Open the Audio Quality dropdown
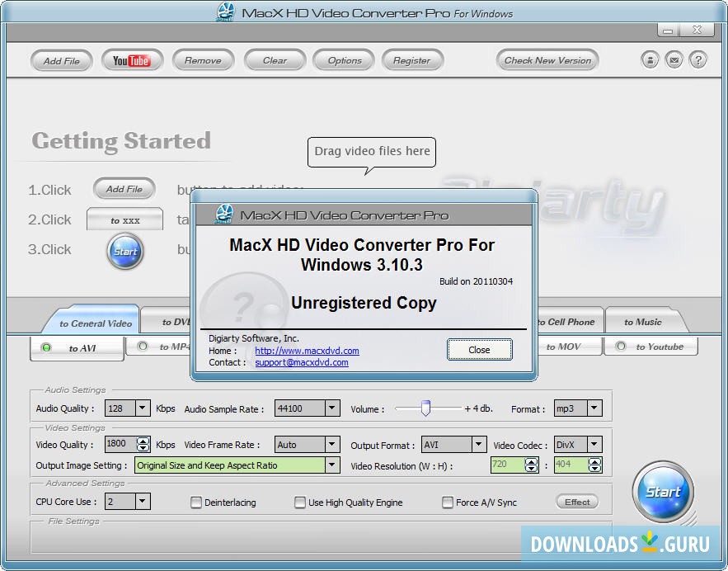 click(x=143, y=408)
